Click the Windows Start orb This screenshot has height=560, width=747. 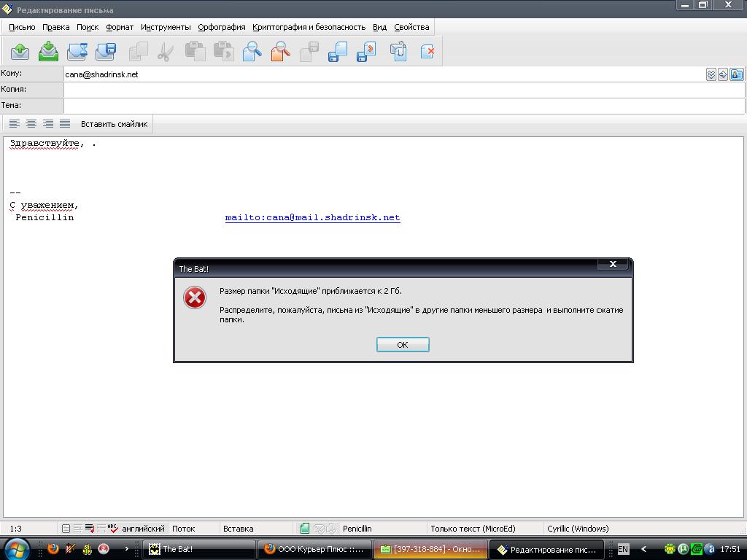pos(17,549)
